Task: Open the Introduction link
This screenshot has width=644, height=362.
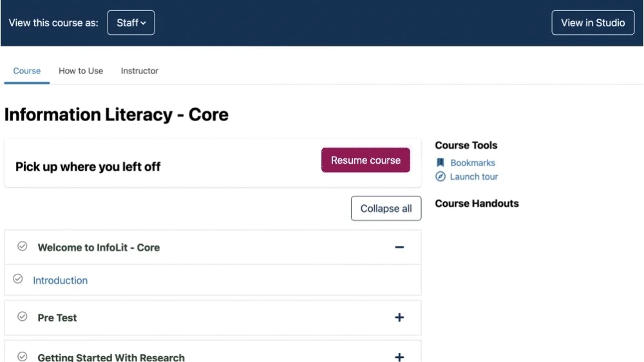Action: point(61,280)
